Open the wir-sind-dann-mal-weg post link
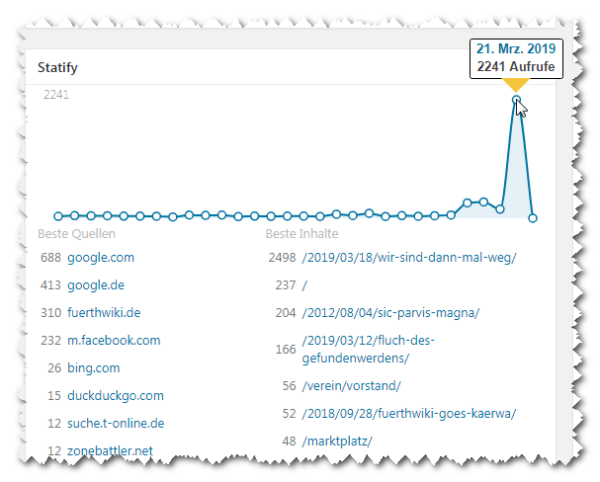The width and height of the screenshot is (600, 482). [x=409, y=257]
